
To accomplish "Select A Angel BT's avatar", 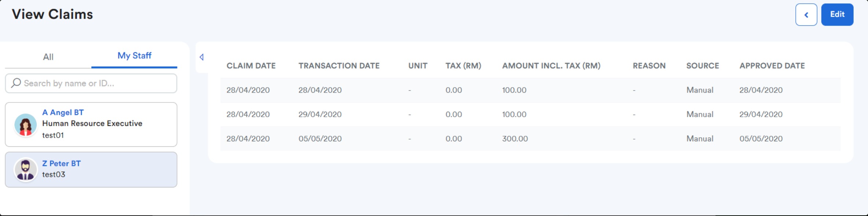I will click(25, 125).
